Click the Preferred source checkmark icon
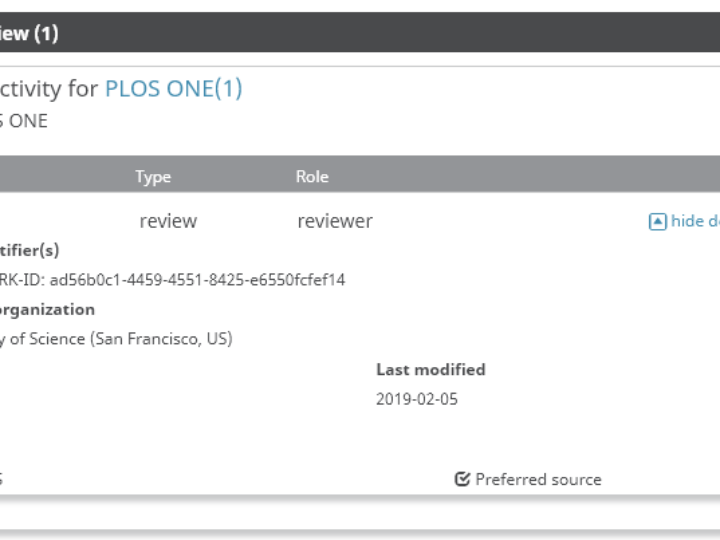This screenshot has width=720, height=540. click(462, 480)
